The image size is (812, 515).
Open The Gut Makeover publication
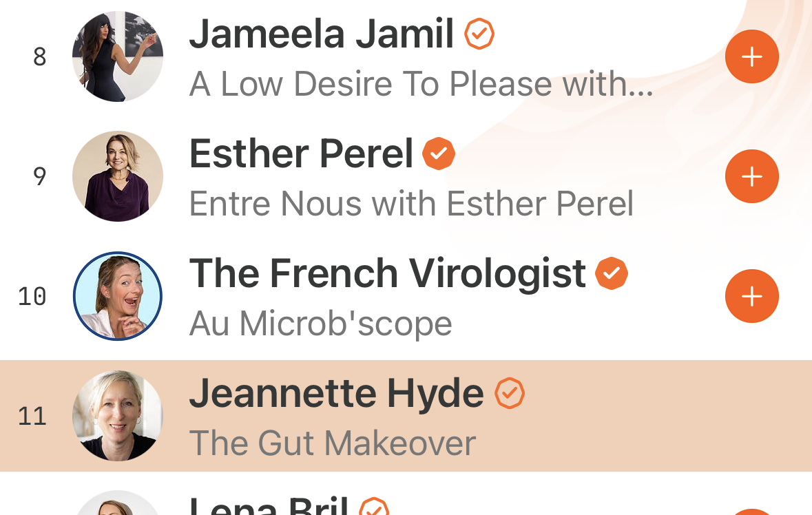(332, 443)
